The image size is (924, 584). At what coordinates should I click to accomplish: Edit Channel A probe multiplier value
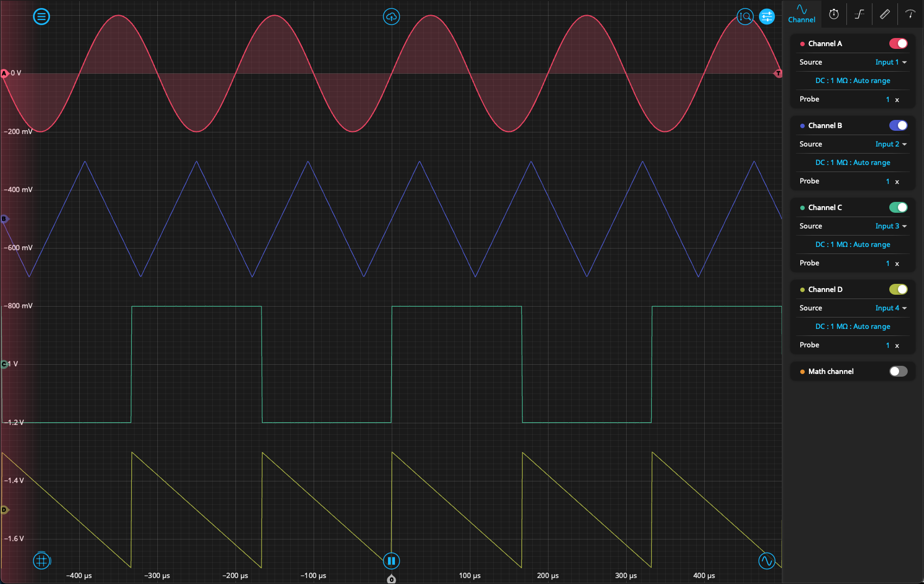[888, 99]
